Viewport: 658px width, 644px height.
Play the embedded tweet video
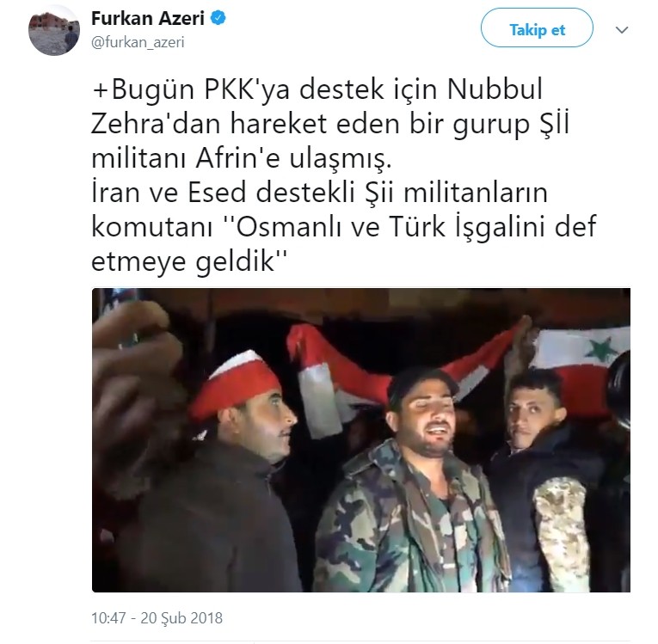[361, 439]
